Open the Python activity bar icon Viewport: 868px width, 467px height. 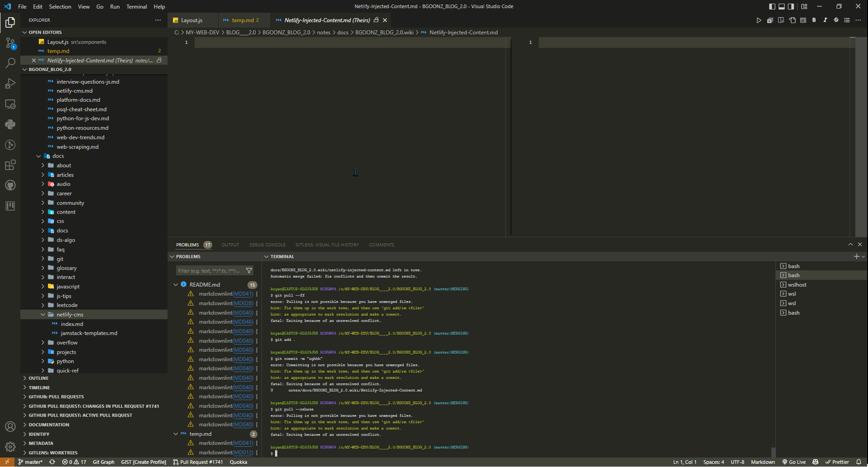(x=10, y=124)
